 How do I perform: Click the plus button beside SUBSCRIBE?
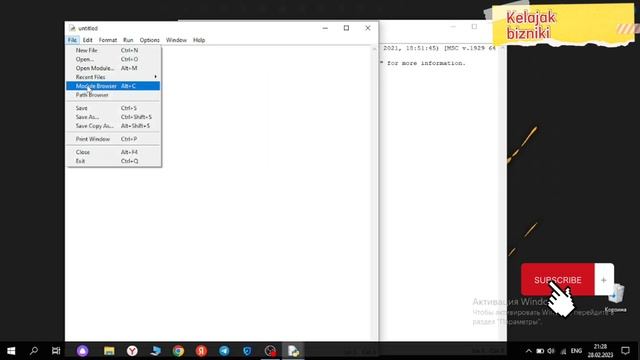pos(604,280)
